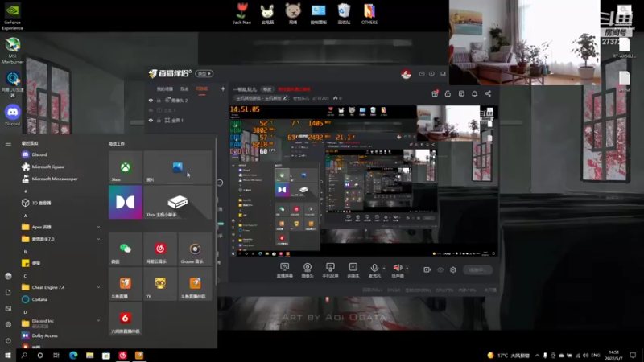
Task: Open the screen capture source in streaming app
Action: point(284,270)
